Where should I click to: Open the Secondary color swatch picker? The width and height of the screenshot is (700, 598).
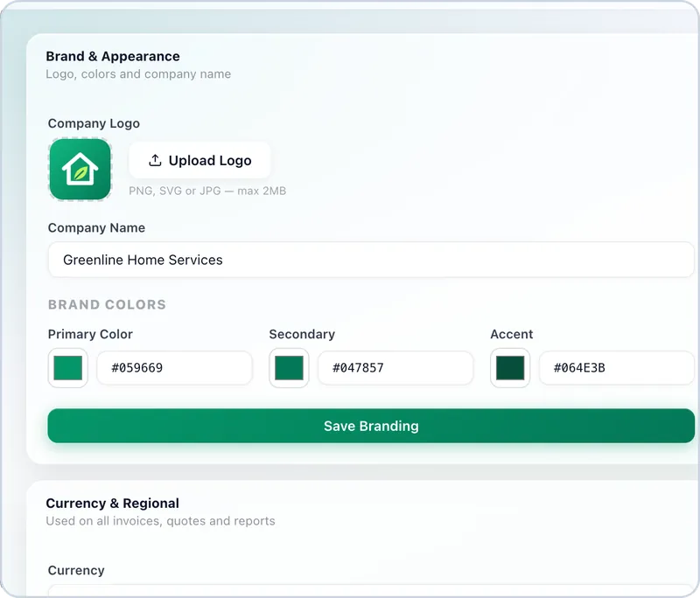click(x=289, y=368)
